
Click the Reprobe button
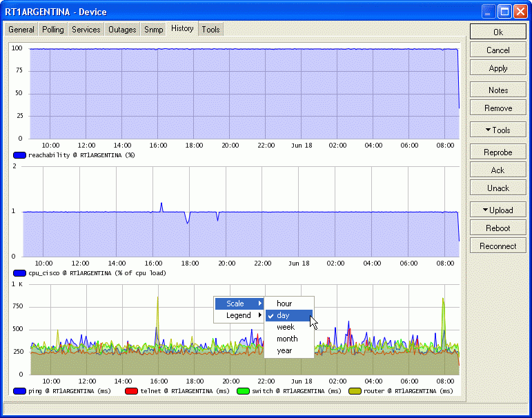[497, 152]
